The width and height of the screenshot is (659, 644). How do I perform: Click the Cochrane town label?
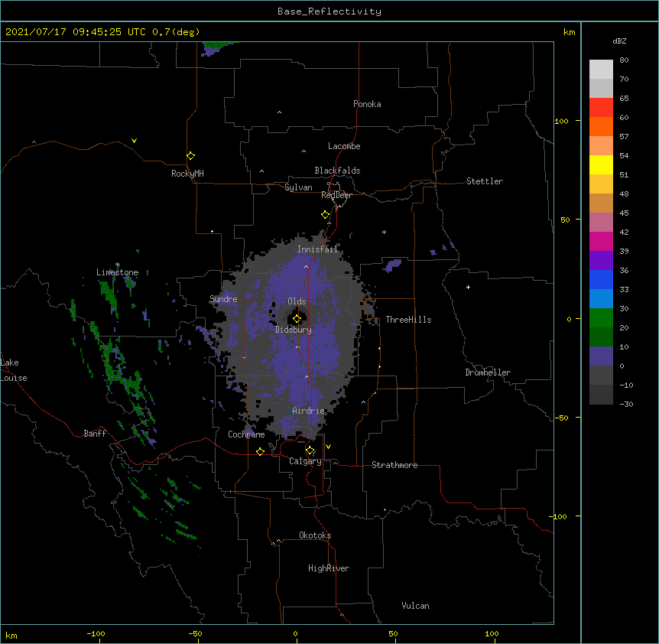tap(246, 434)
